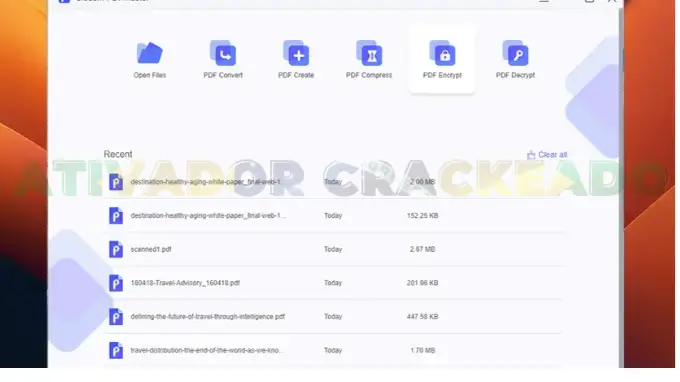Screen dimensions: 680x382
Task: Start the PDF Create tool
Action: (x=296, y=53)
